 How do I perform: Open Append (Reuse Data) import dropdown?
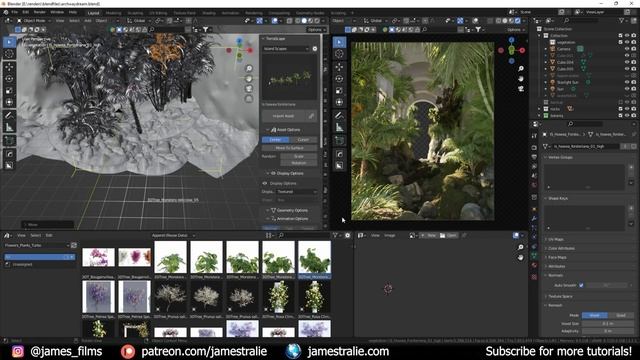click(173, 236)
